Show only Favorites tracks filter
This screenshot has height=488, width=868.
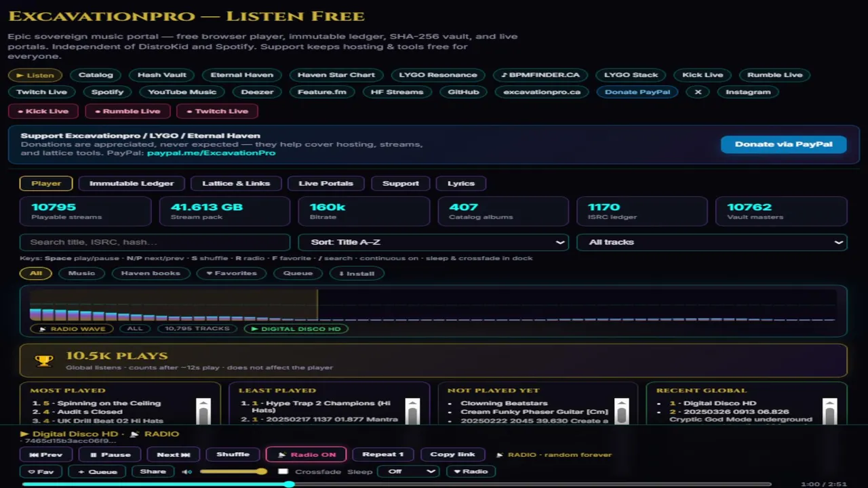231,274
